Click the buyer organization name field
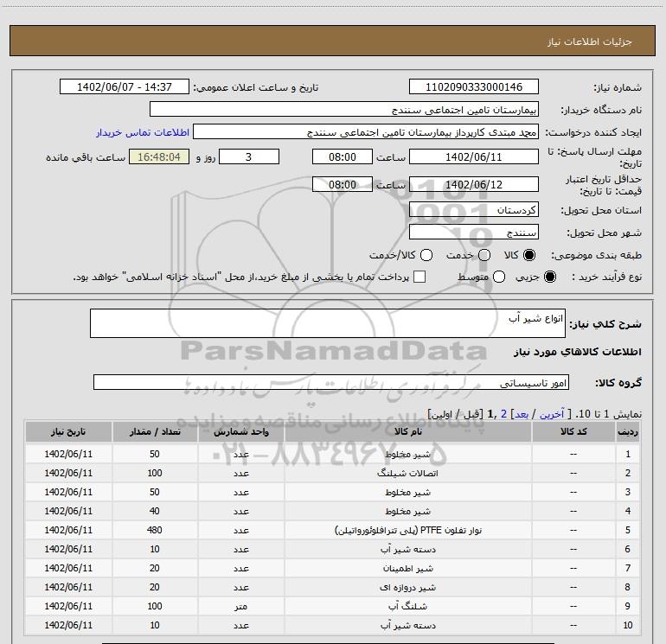The width and height of the screenshot is (666, 644). [344, 110]
